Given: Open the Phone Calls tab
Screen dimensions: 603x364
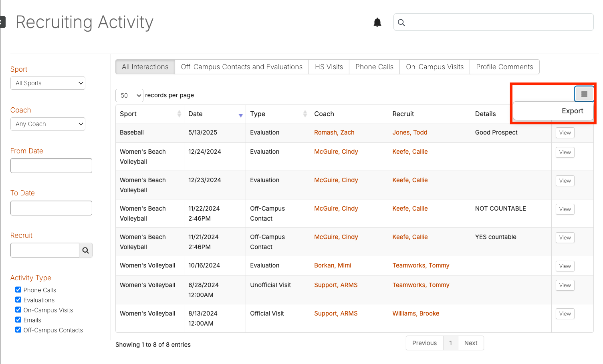Looking at the screenshot, I should pos(374,67).
